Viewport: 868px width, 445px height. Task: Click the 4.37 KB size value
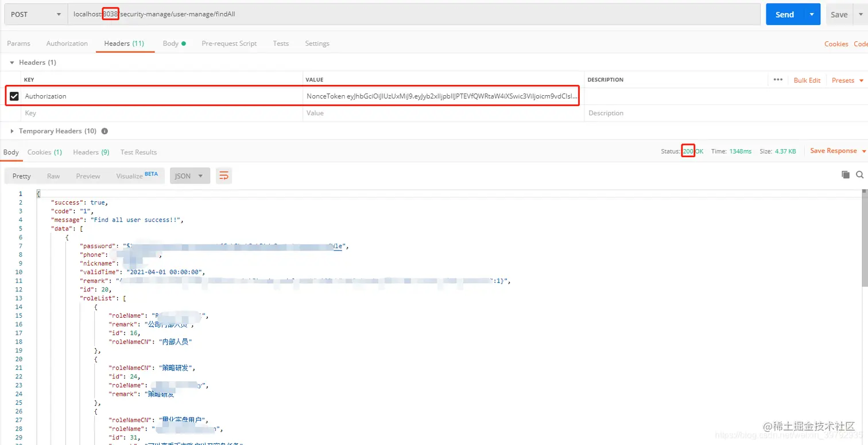785,151
